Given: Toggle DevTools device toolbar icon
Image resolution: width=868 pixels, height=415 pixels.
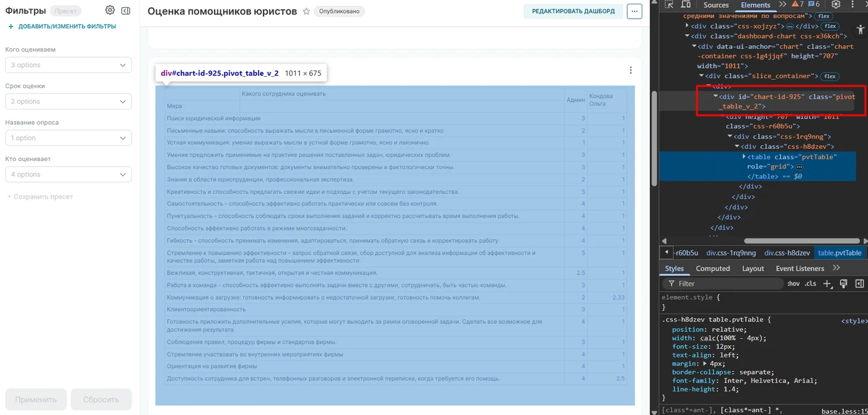Looking at the screenshot, I should 686,4.
